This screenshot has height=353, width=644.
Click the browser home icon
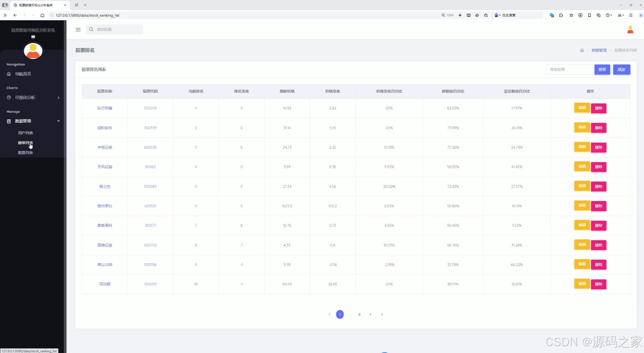42,15
